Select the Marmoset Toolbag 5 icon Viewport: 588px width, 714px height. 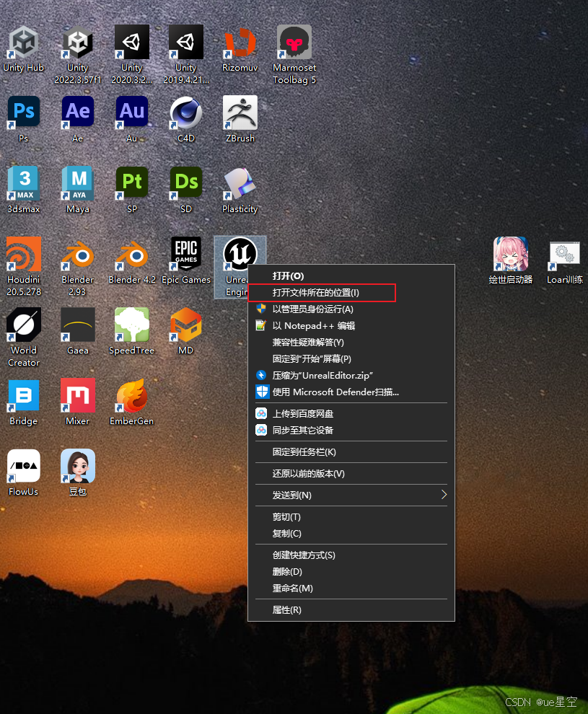click(294, 55)
